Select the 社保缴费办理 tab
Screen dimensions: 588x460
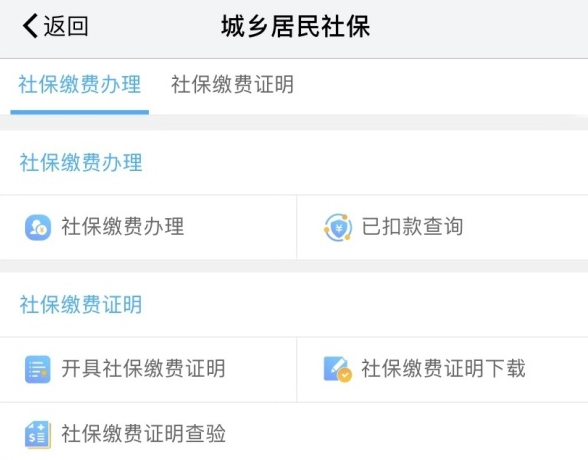[80, 84]
